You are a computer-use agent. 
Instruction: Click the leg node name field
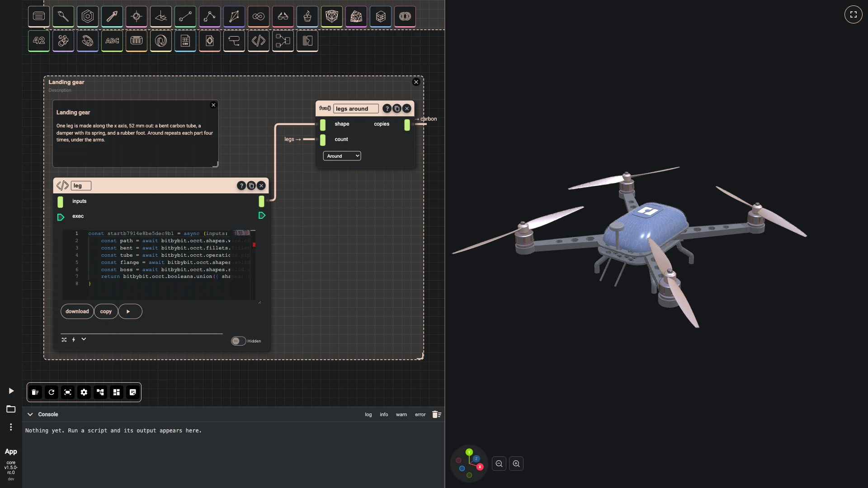pos(81,186)
